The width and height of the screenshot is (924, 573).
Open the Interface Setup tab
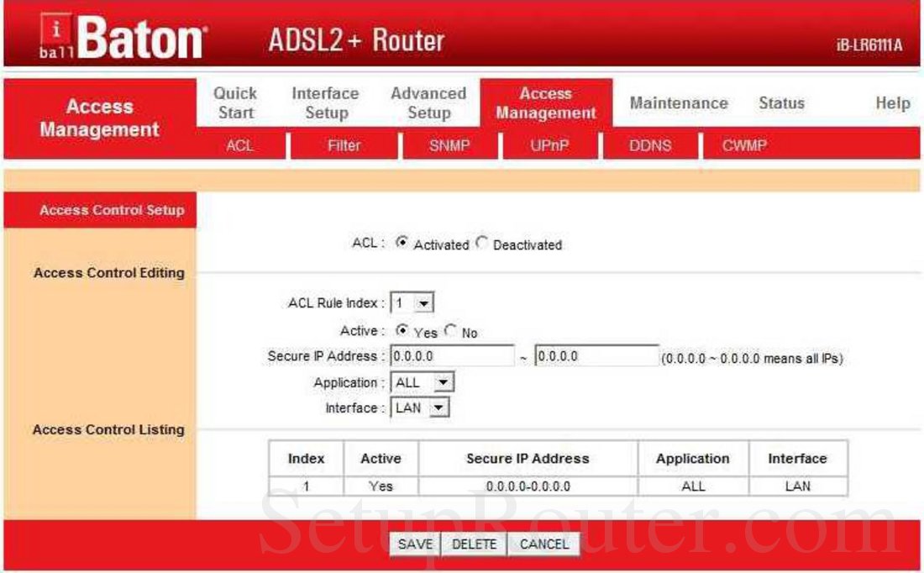[x=324, y=103]
